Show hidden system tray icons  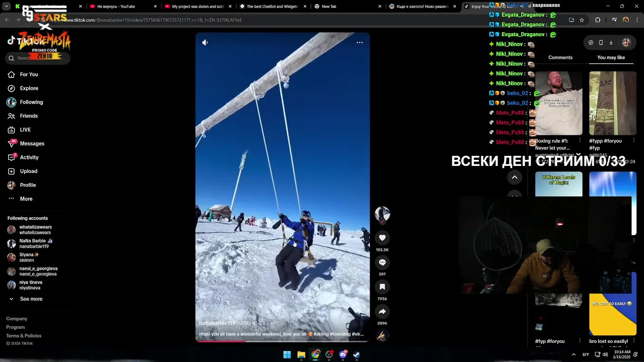(574, 354)
